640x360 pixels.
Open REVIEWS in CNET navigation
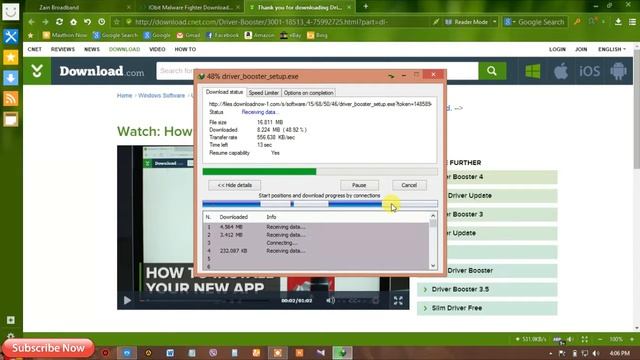point(63,49)
